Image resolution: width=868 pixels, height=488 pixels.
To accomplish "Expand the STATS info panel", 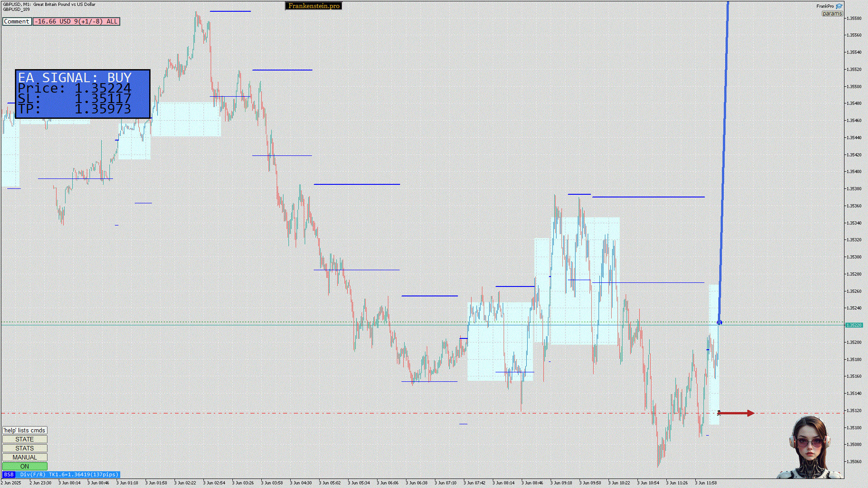I will 24,448.
